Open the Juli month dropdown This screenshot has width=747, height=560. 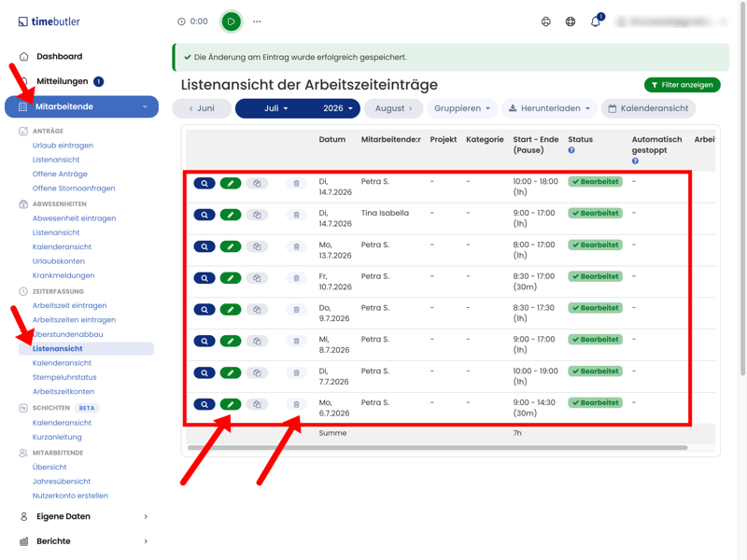coord(276,108)
